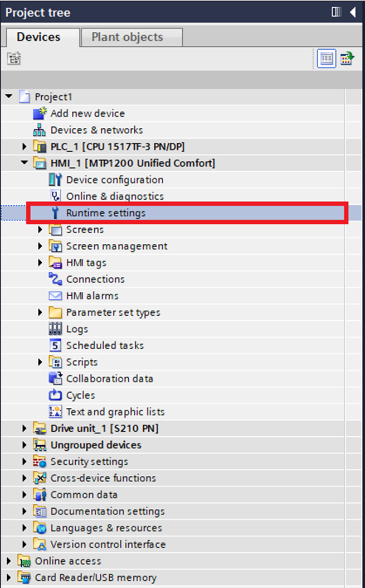Click the HMI alarms envelope icon
The width and height of the screenshot is (365, 588).
click(x=55, y=296)
